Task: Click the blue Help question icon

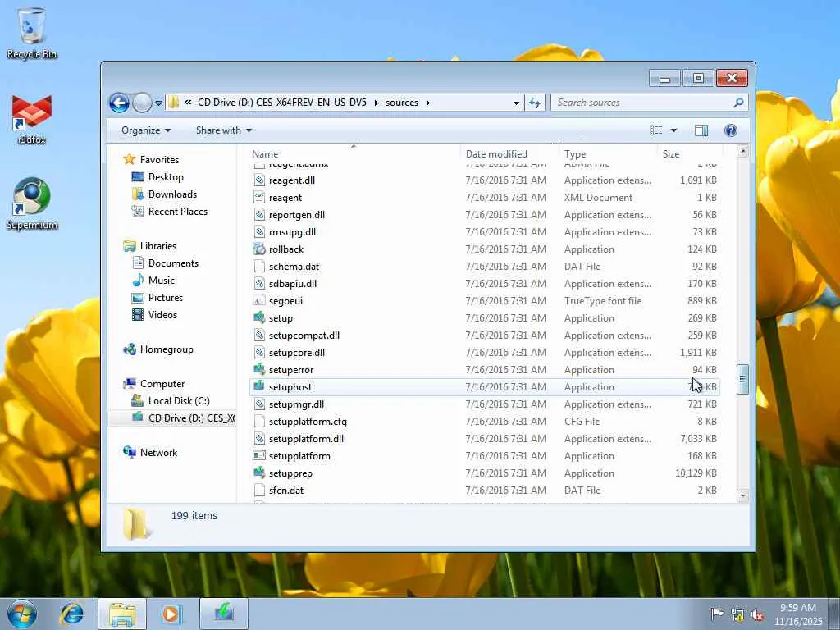Action: tap(731, 130)
